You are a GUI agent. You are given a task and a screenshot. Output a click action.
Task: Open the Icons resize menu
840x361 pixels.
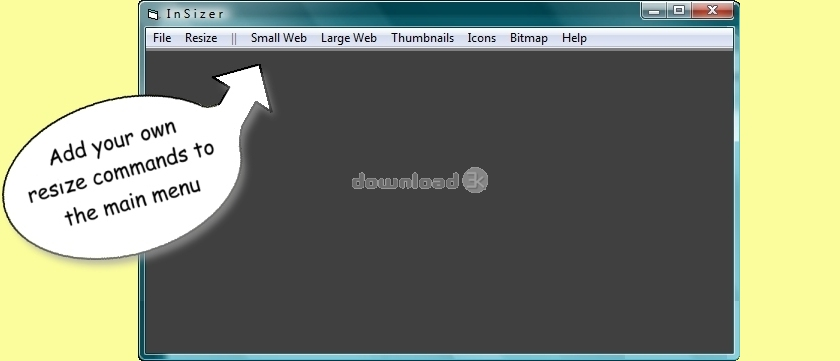coord(481,38)
